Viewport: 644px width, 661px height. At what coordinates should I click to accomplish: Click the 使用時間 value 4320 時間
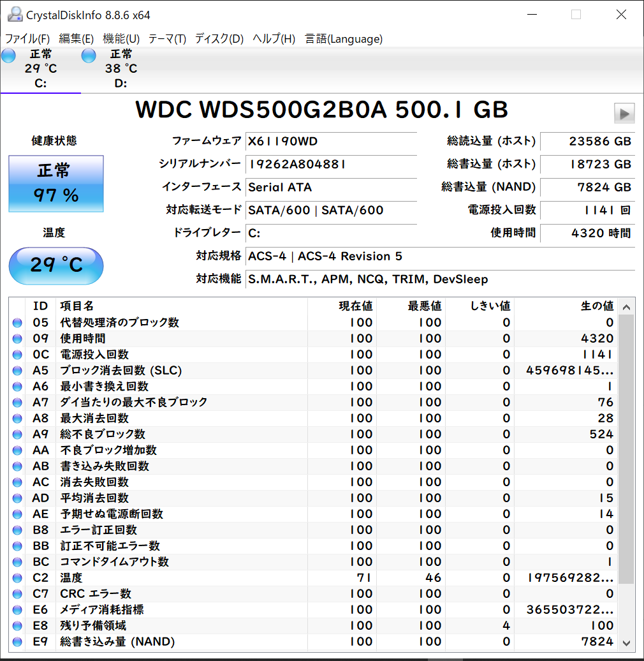tap(587, 233)
